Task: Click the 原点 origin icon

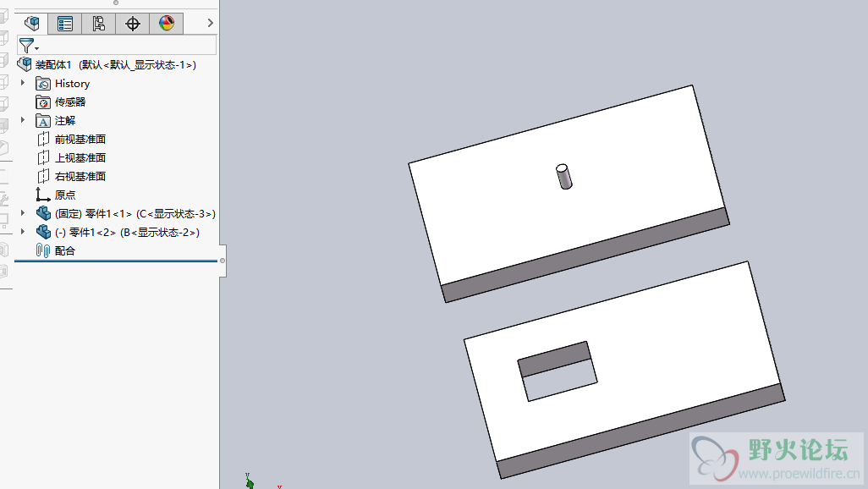Action: [x=43, y=195]
